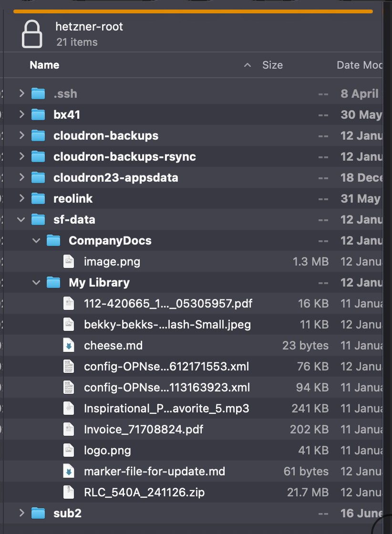The image size is (392, 534).
Task: Click the reolink folder icon
Action: tap(39, 198)
